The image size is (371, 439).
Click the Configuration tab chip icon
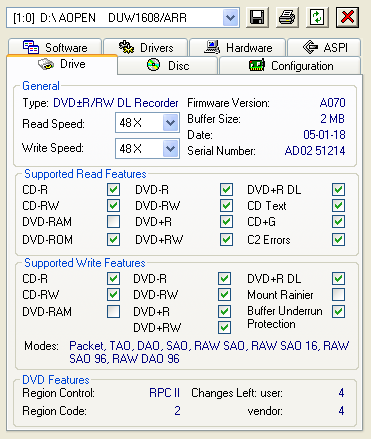tap(257, 65)
